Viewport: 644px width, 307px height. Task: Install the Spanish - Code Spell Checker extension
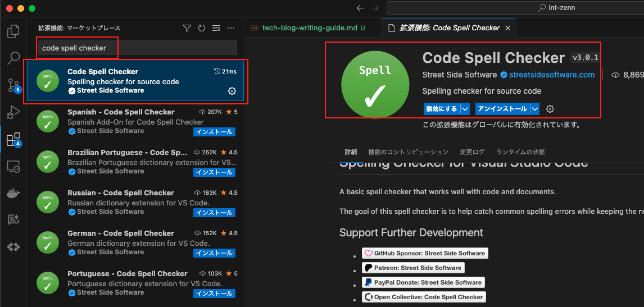[x=215, y=132]
